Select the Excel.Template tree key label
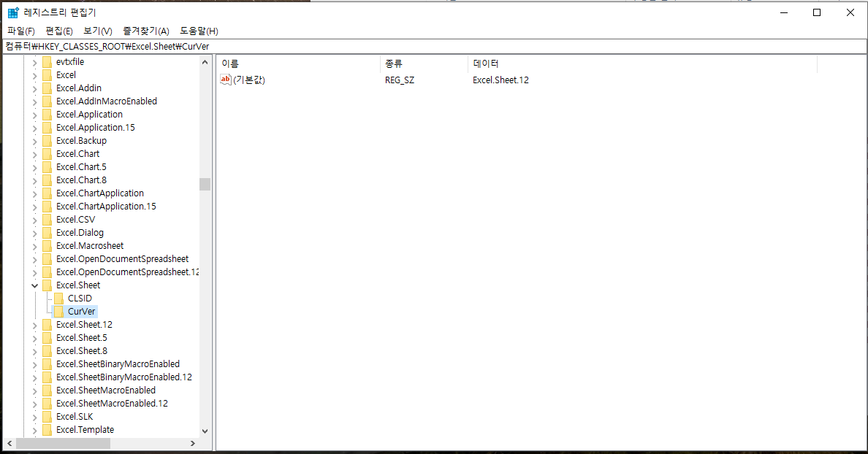Screen dimensions: 868x454 coord(85,430)
